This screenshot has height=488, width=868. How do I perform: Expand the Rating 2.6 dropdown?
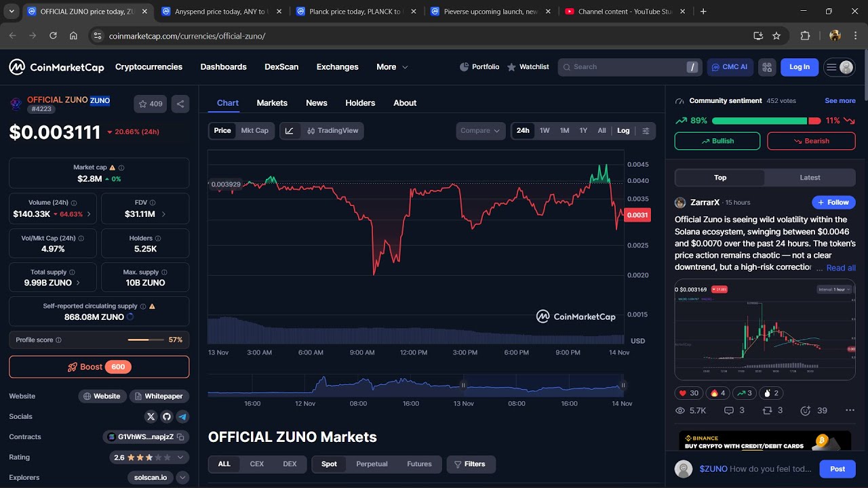click(180, 457)
